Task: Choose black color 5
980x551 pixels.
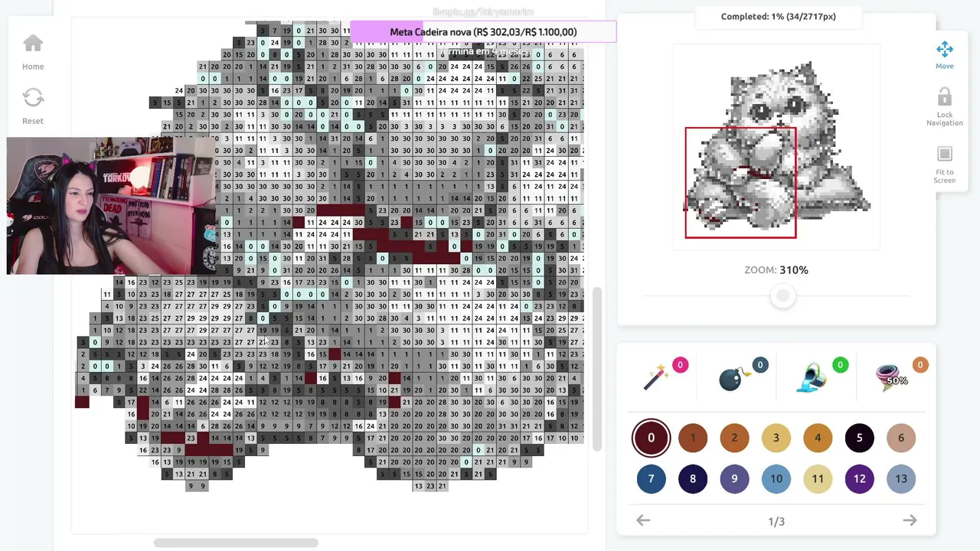Action: pyautogui.click(x=859, y=438)
